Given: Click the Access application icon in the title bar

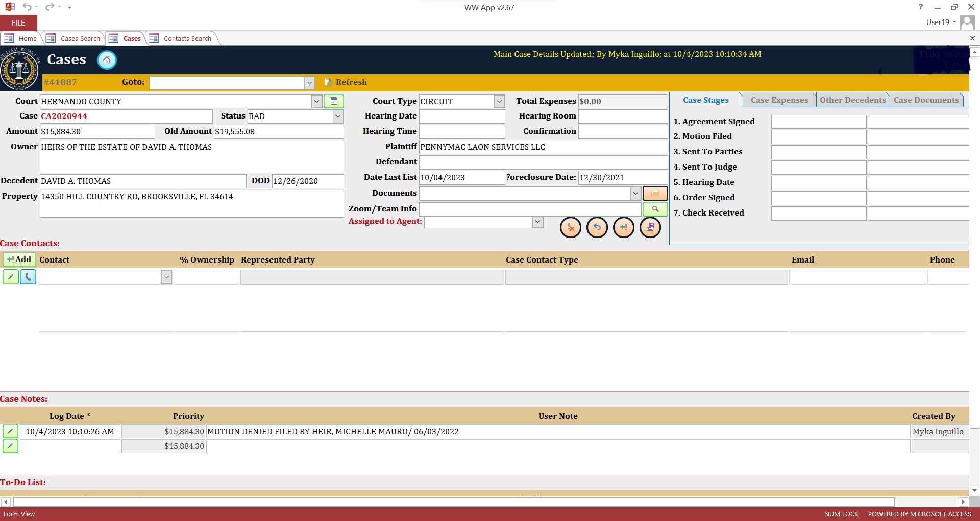Looking at the screenshot, I should pyautogui.click(x=10, y=7).
